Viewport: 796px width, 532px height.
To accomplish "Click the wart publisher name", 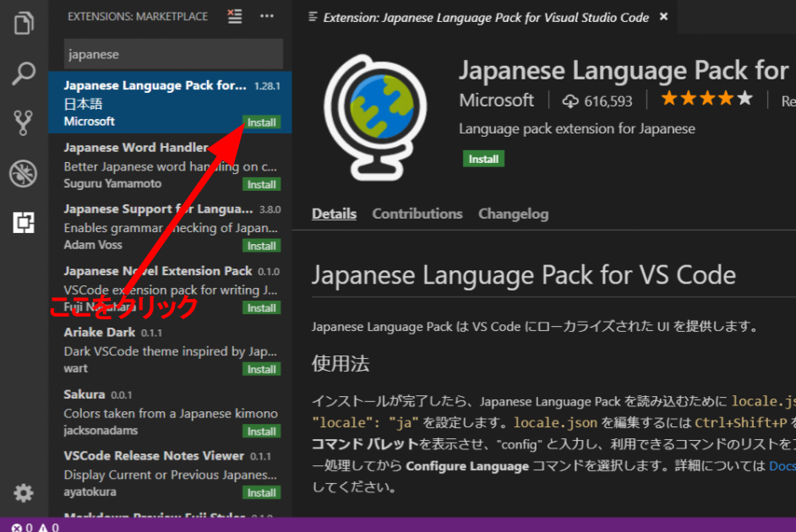I will pyautogui.click(x=76, y=369).
